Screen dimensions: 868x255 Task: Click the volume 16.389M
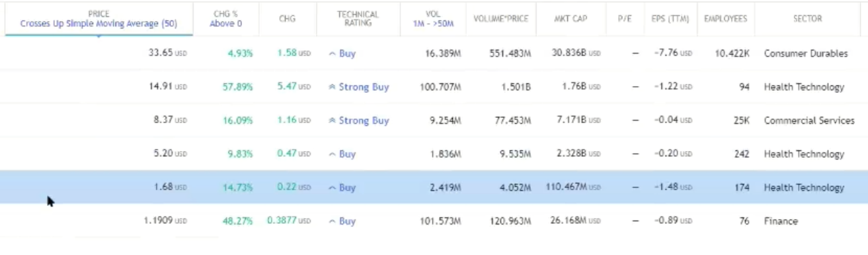point(443,54)
